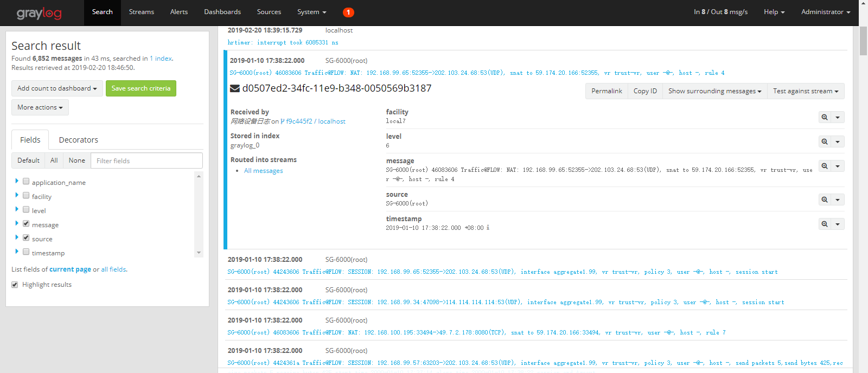Switch to the Decorators tab

pos(78,140)
